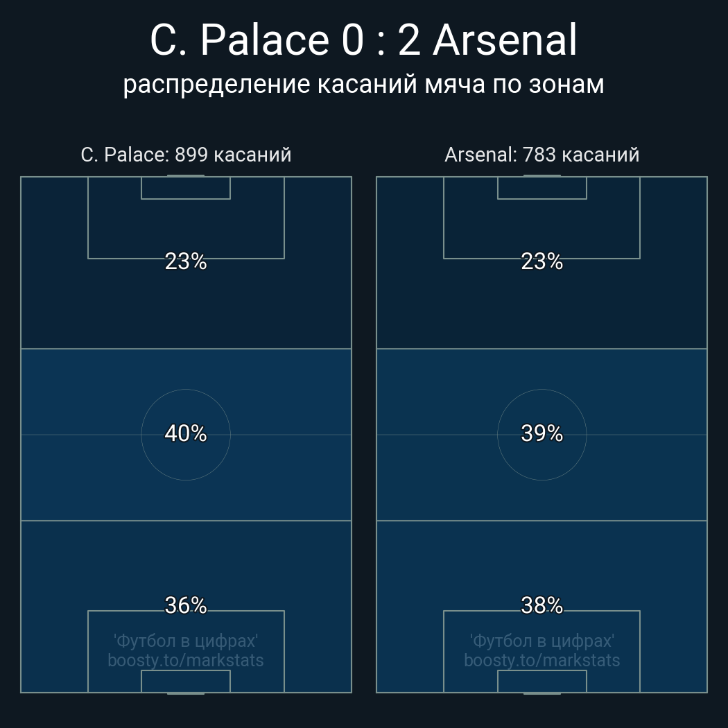728x728 pixels.
Task: Click the 'Футбол в цифрах' watermark on Palace pitch
Action: (186, 641)
